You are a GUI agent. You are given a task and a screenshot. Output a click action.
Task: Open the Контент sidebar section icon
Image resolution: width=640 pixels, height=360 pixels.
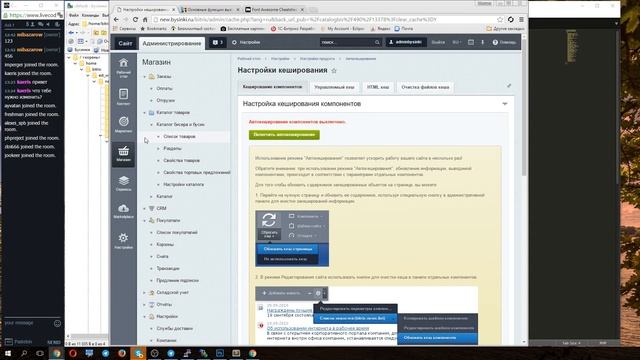(123, 94)
